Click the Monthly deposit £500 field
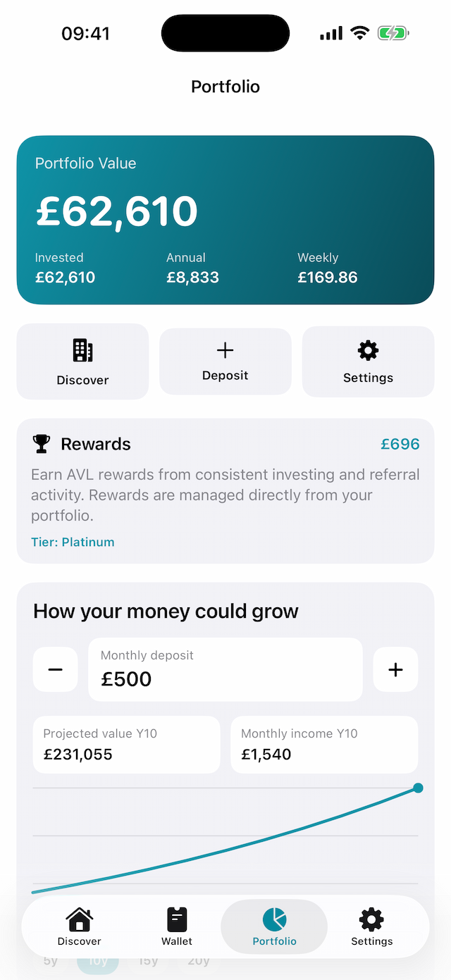 click(225, 669)
